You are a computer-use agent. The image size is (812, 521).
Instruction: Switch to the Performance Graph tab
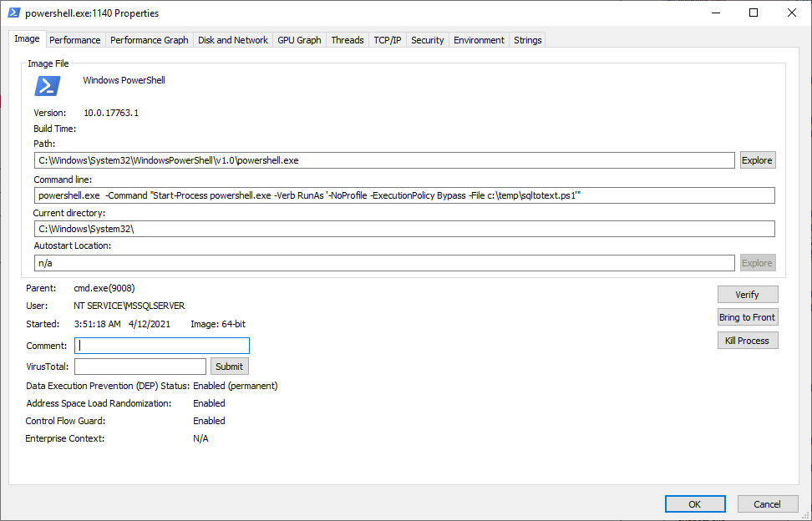[150, 40]
